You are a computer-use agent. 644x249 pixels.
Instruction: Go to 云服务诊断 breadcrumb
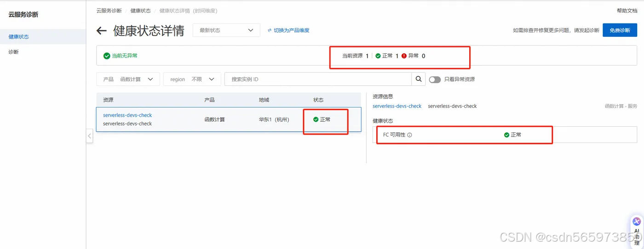click(x=109, y=11)
